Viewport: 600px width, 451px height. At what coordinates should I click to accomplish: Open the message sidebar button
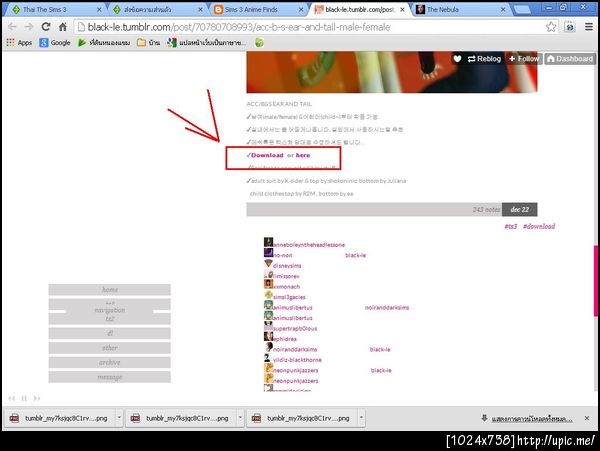click(x=109, y=377)
